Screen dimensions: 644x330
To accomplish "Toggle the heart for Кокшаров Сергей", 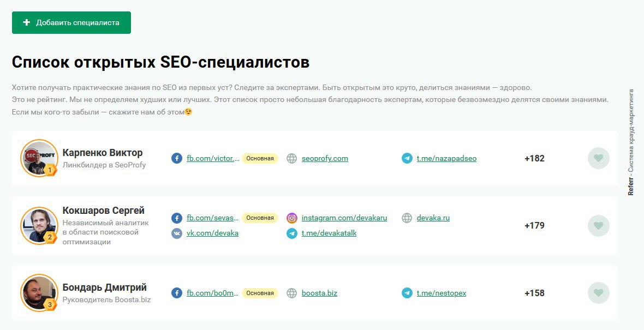I will [x=598, y=225].
